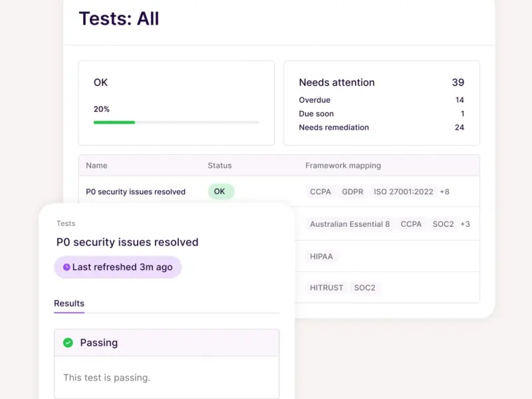
Task: Click the clock icon in Last refreshed badge
Action: tap(66, 267)
